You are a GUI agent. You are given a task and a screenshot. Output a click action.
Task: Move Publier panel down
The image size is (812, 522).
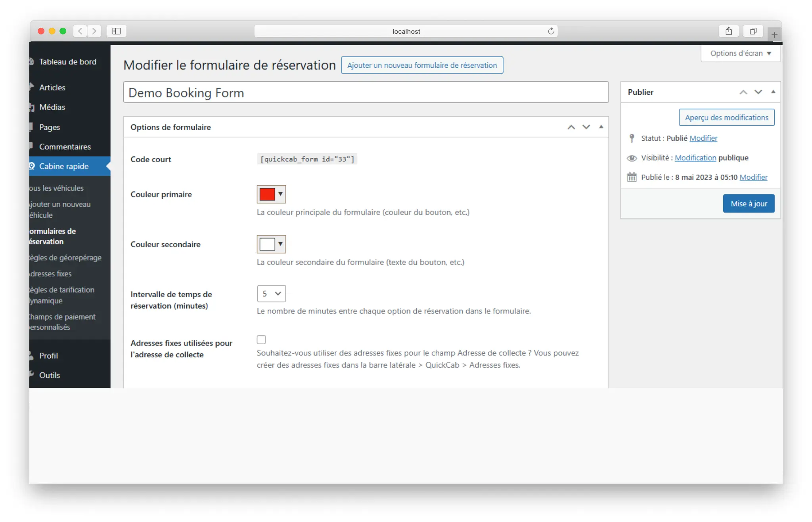758,92
